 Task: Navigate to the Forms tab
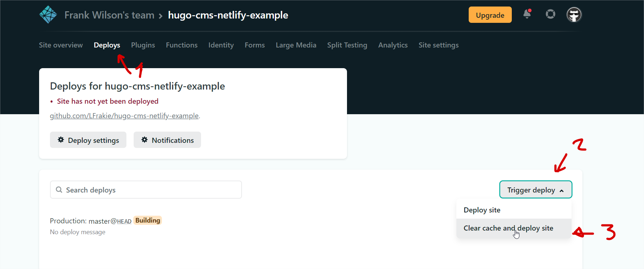coord(255,45)
